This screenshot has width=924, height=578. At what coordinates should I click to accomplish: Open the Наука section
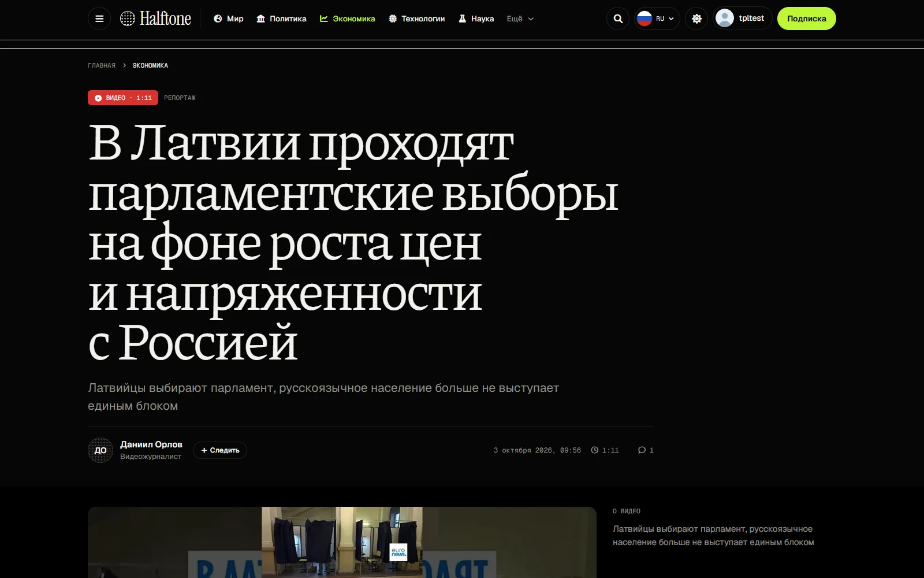(476, 18)
